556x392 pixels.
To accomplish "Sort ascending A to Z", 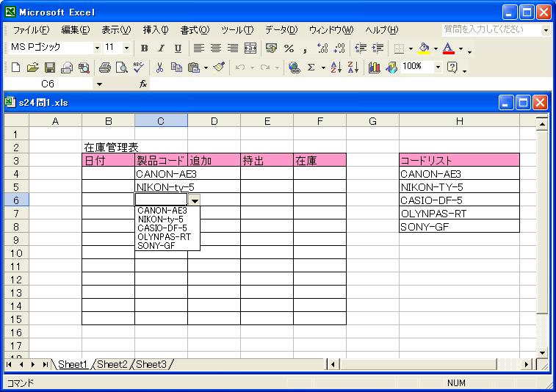I will point(336,68).
